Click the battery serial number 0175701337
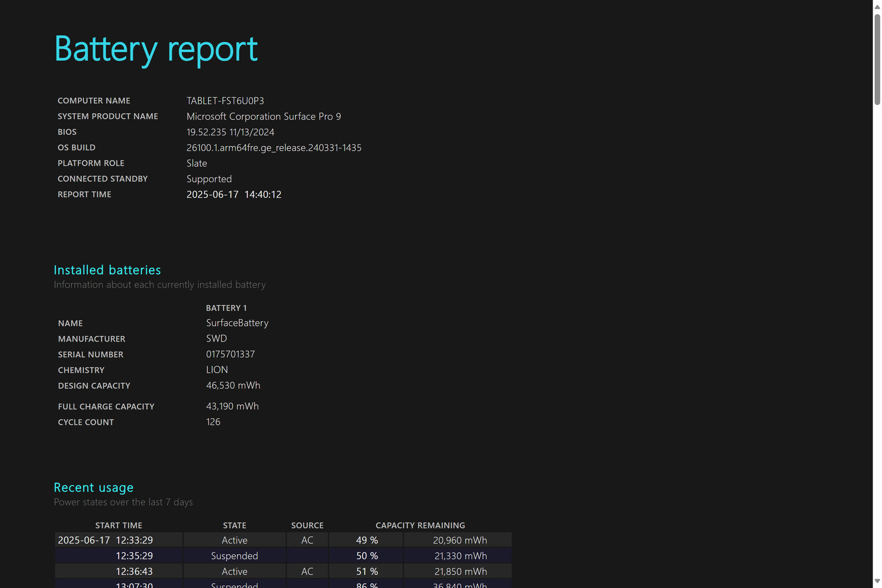Viewport: 882px width, 588px height. pos(230,354)
